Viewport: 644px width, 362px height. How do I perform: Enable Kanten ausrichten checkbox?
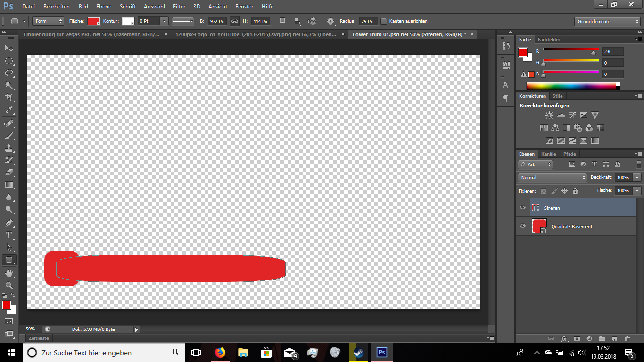point(384,21)
